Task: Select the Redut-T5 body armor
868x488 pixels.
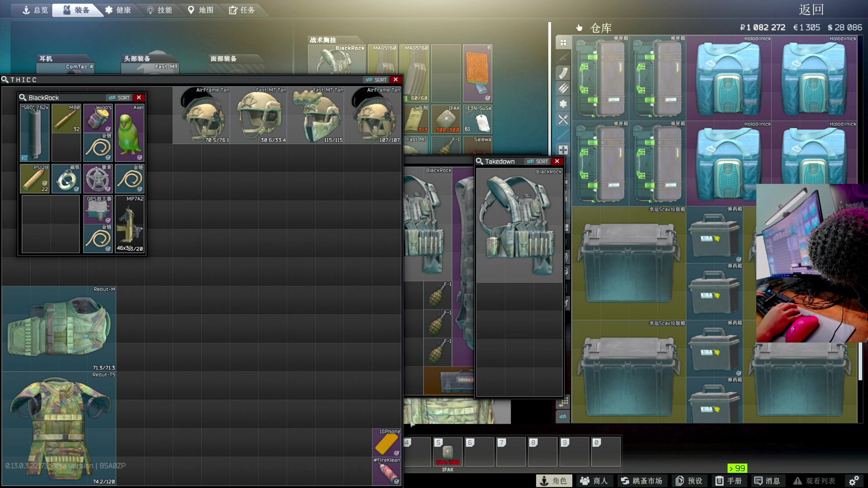Action: (59, 428)
